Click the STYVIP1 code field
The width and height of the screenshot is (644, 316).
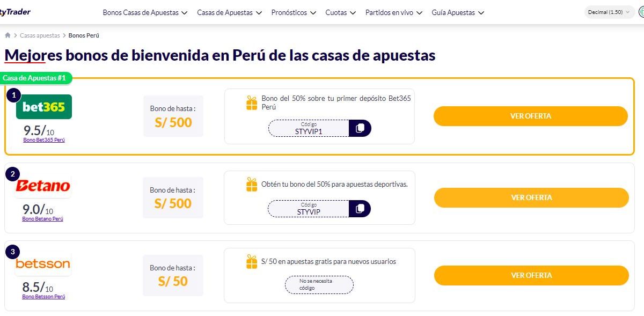pyautogui.click(x=309, y=128)
